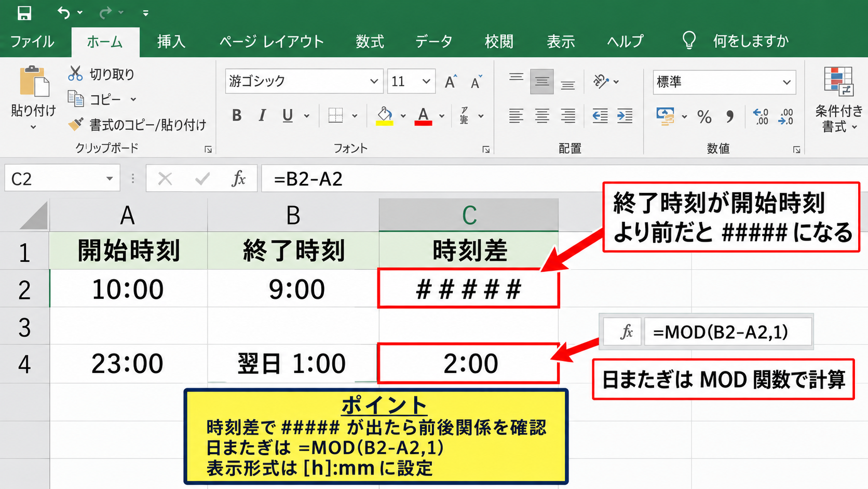Click the comma style icon
Image resolution: width=868 pixels, height=489 pixels.
point(730,116)
